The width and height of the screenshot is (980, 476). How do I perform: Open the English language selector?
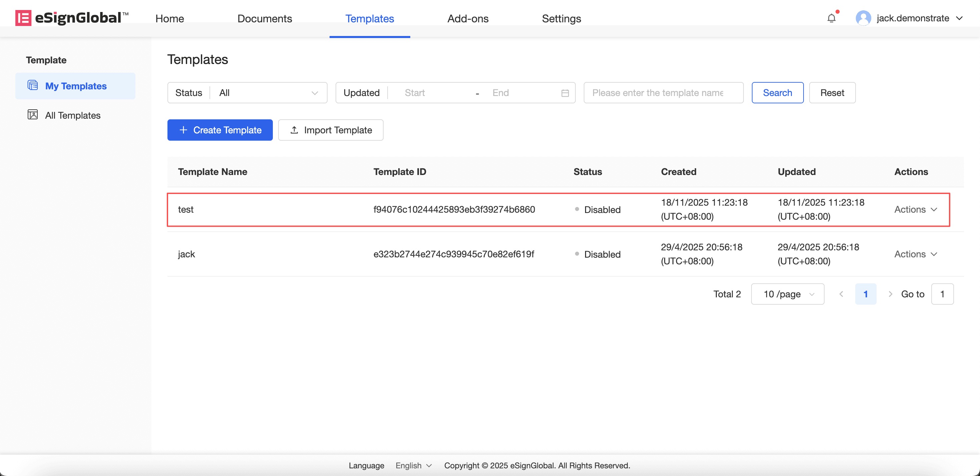coord(413,465)
